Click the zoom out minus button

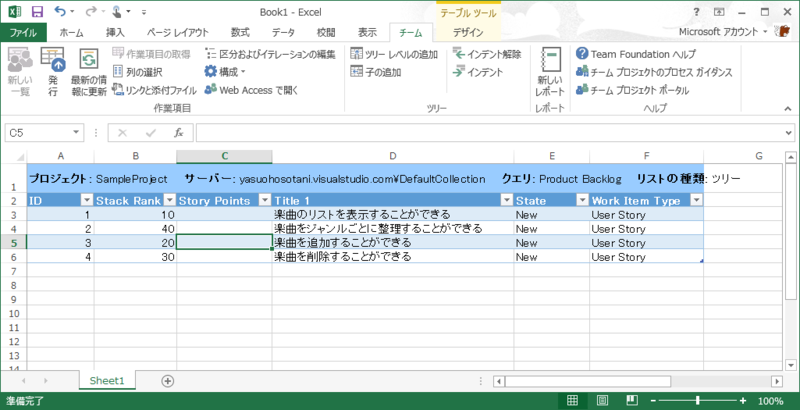[653, 401]
